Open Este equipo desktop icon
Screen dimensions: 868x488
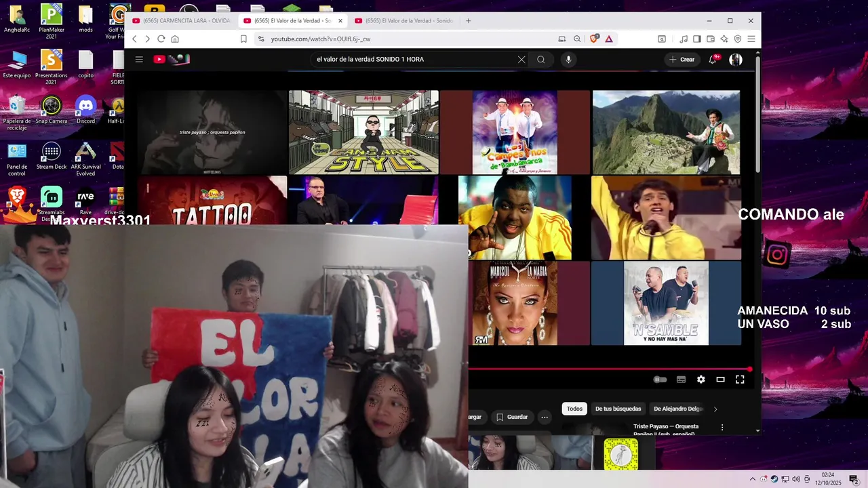point(17,64)
